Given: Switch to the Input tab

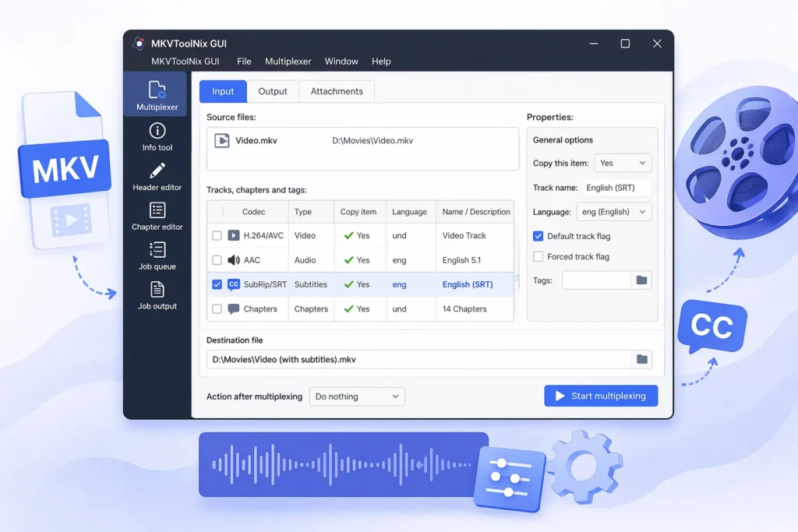Looking at the screenshot, I should (223, 92).
